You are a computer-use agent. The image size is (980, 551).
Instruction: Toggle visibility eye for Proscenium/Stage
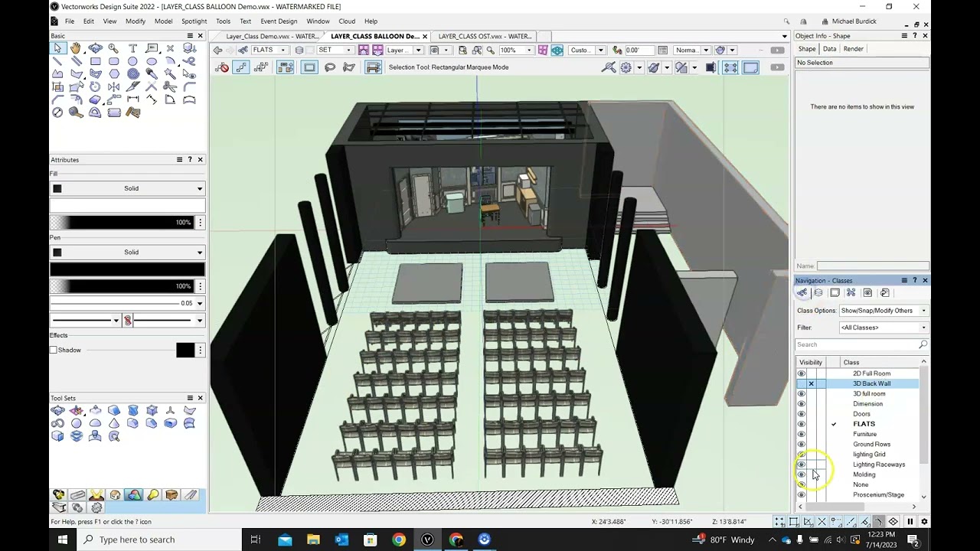[802, 494]
